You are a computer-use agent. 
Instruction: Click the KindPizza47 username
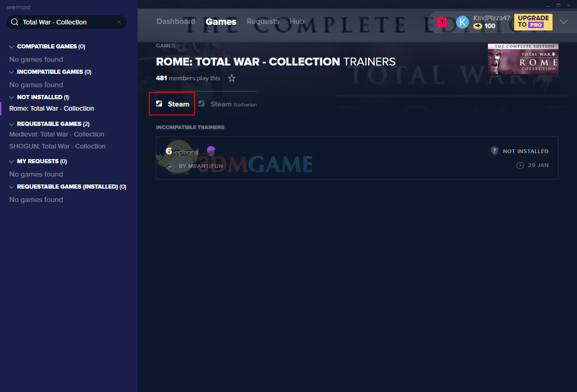click(492, 18)
